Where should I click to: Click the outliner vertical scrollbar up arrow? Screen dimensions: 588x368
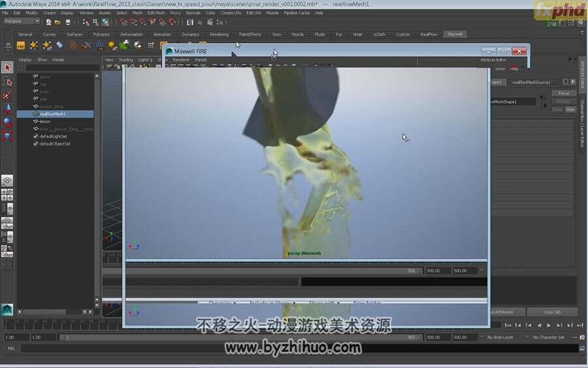pos(97,76)
